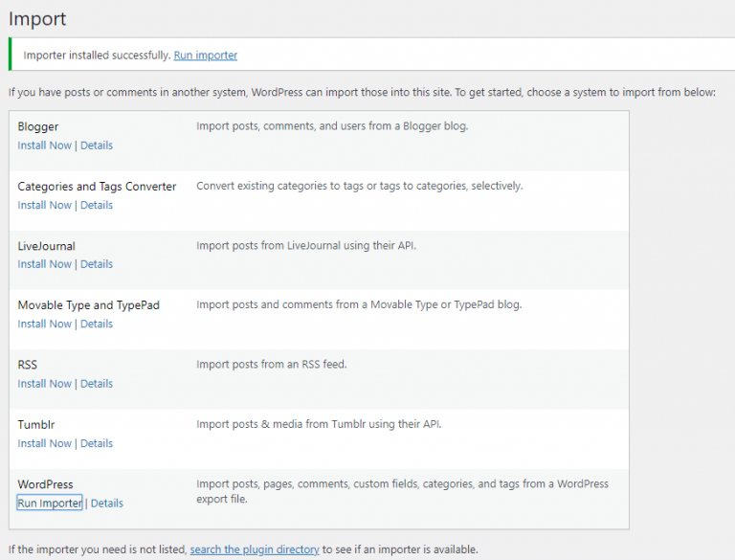Open Details for LiveJournal importer
Screen dimensions: 735x560
pos(97,264)
